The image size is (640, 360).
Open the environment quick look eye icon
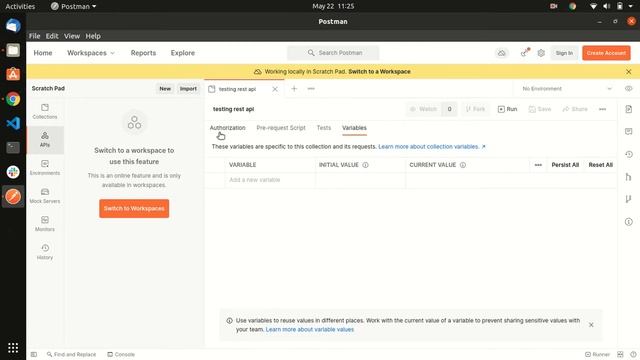tap(629, 89)
